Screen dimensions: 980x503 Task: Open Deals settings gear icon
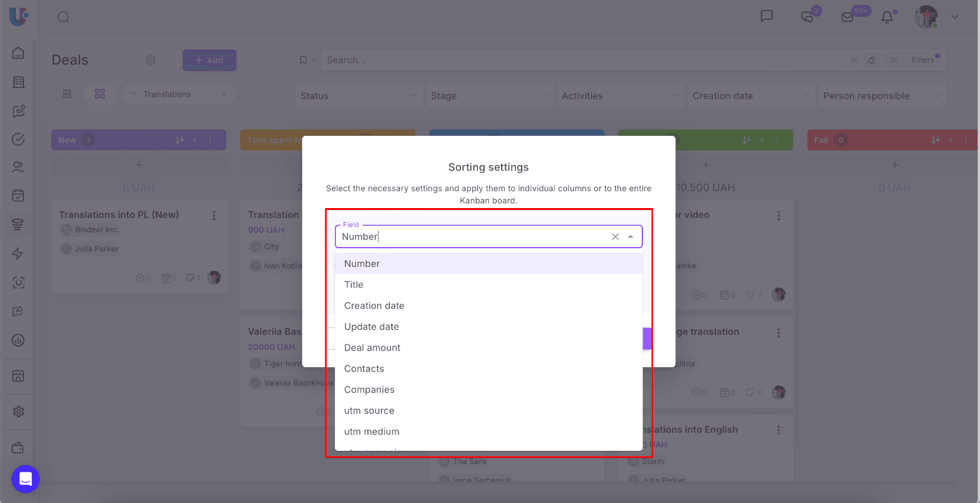pyautogui.click(x=151, y=60)
